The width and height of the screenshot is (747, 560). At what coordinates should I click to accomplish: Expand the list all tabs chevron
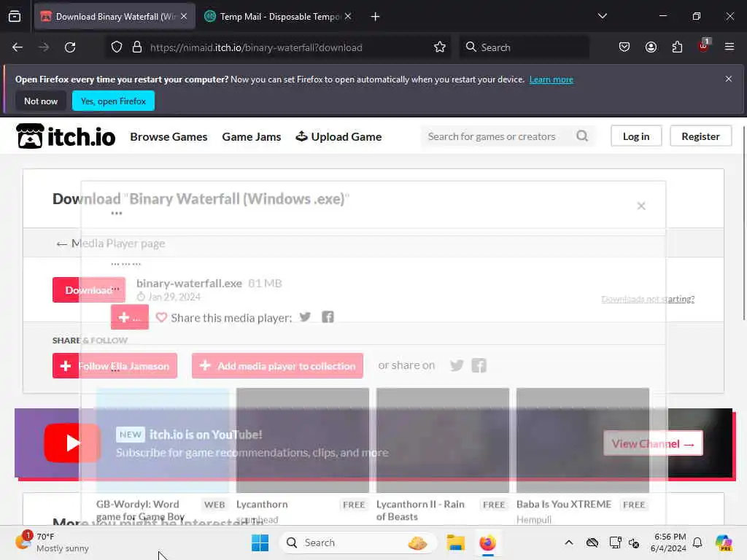point(602,16)
